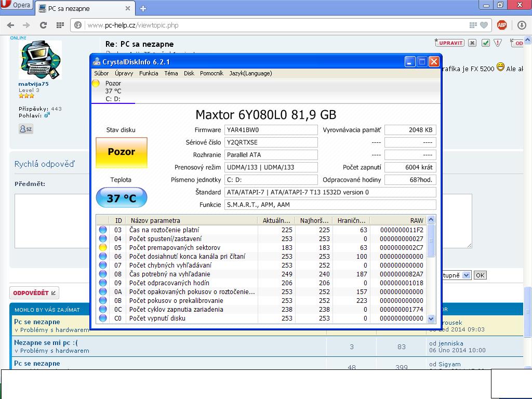Open 'Nezapne se mi pc :(' topic link
Screen dimensions: 532x399
[46, 343]
